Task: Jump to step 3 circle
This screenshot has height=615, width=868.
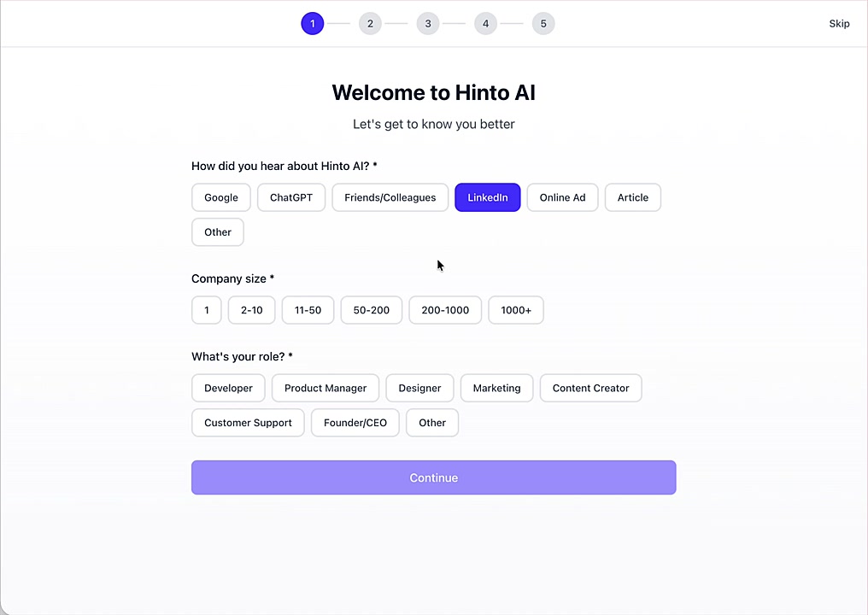Action: click(x=428, y=24)
